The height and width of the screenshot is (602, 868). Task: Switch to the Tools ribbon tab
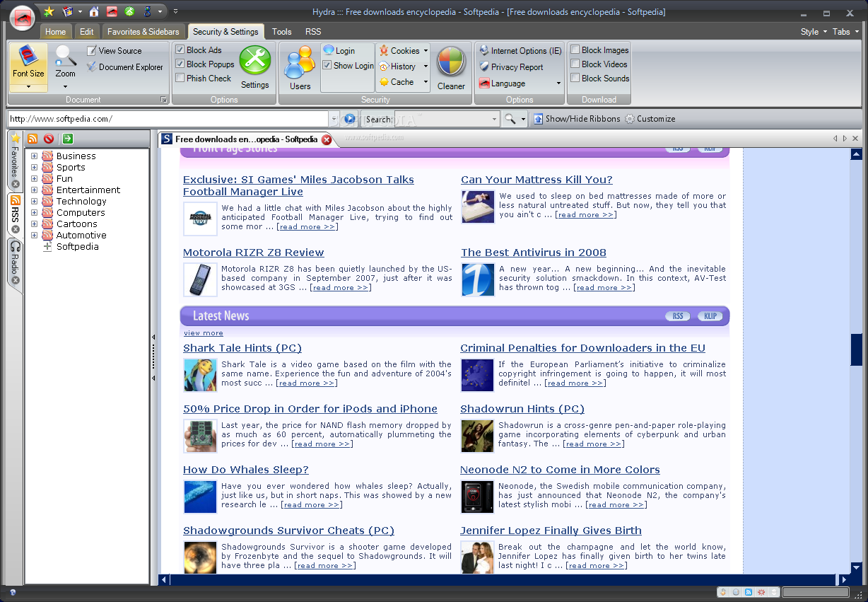[x=282, y=32]
